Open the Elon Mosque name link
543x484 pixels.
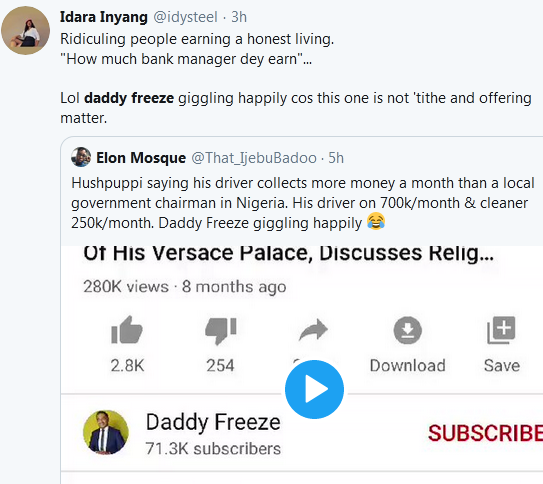[141, 158]
